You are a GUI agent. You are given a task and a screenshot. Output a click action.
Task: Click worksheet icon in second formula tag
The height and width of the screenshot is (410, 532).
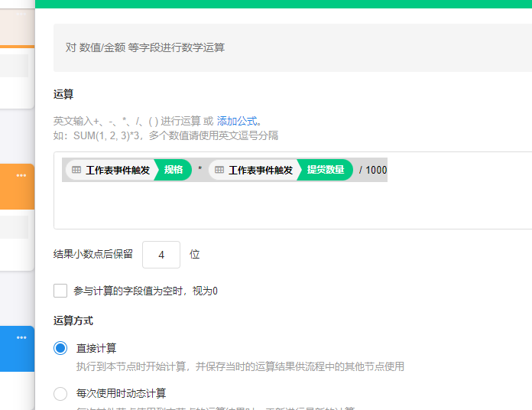coord(219,170)
